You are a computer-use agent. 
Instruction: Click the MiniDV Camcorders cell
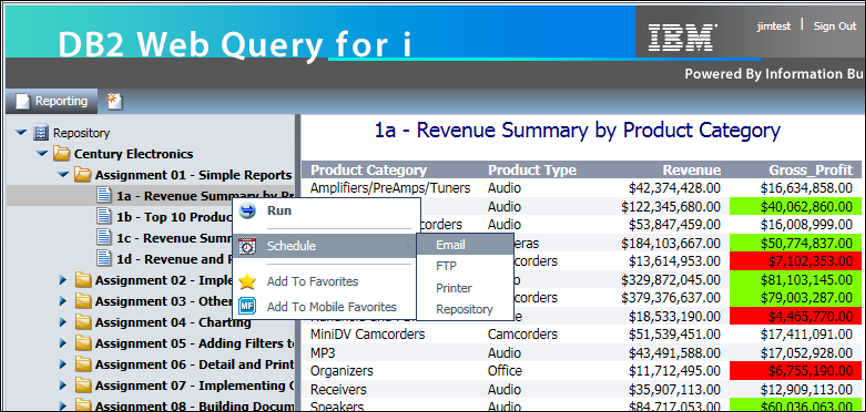click(367, 334)
